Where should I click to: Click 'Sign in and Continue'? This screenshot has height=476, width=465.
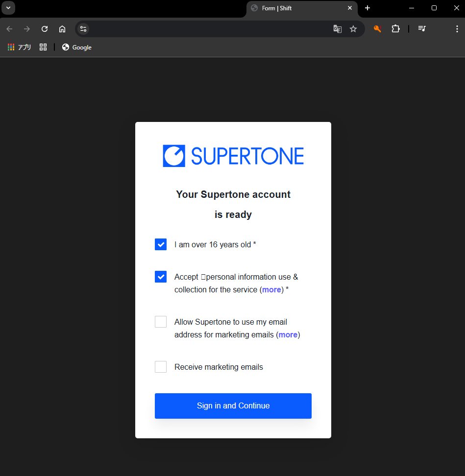233,405
